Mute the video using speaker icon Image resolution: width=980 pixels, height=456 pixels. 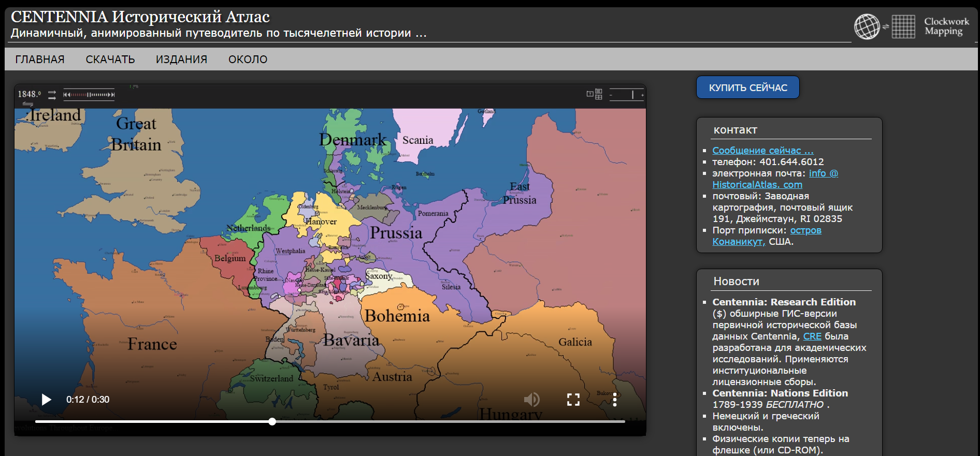[531, 400]
